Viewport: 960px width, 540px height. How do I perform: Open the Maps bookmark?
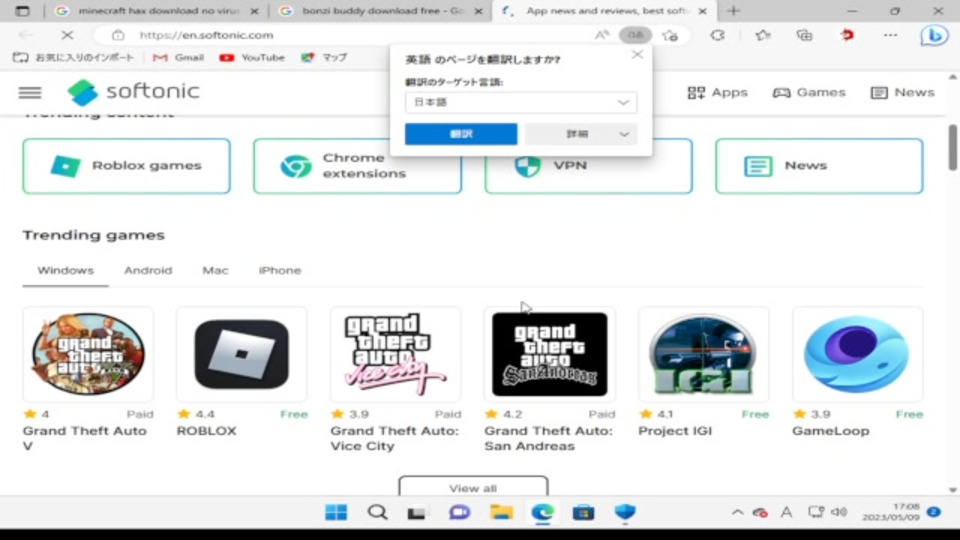pyautogui.click(x=324, y=58)
